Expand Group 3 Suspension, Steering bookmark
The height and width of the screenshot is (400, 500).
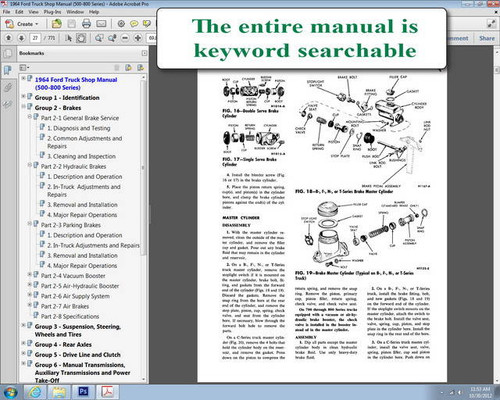[23, 325]
